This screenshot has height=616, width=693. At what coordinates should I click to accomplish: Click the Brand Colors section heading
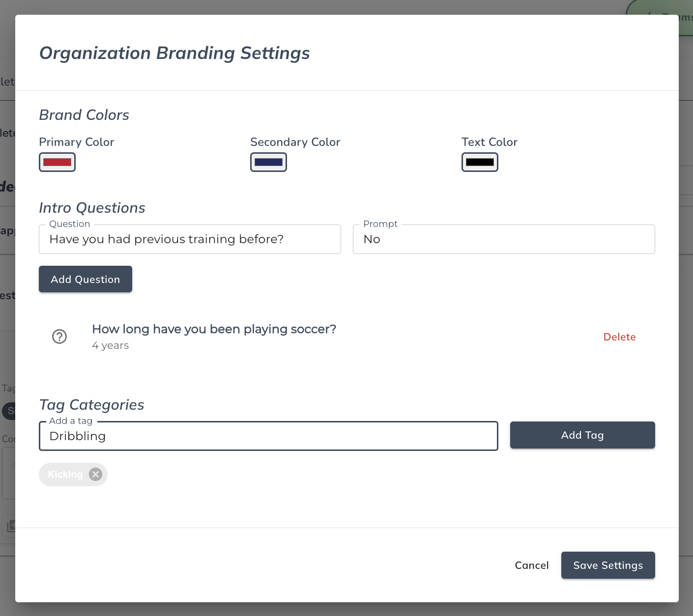[x=84, y=115]
